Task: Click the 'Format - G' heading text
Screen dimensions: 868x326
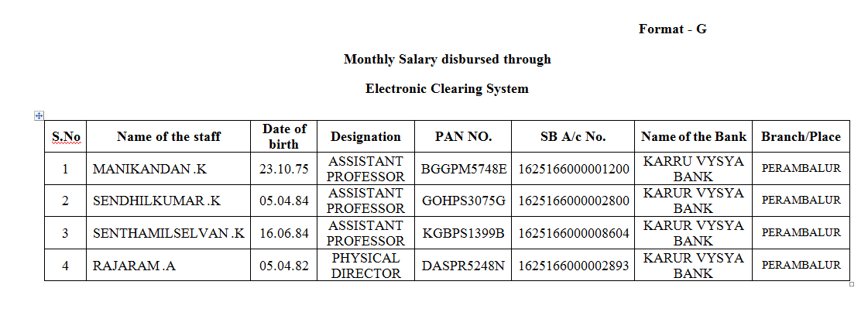Action: (x=672, y=29)
